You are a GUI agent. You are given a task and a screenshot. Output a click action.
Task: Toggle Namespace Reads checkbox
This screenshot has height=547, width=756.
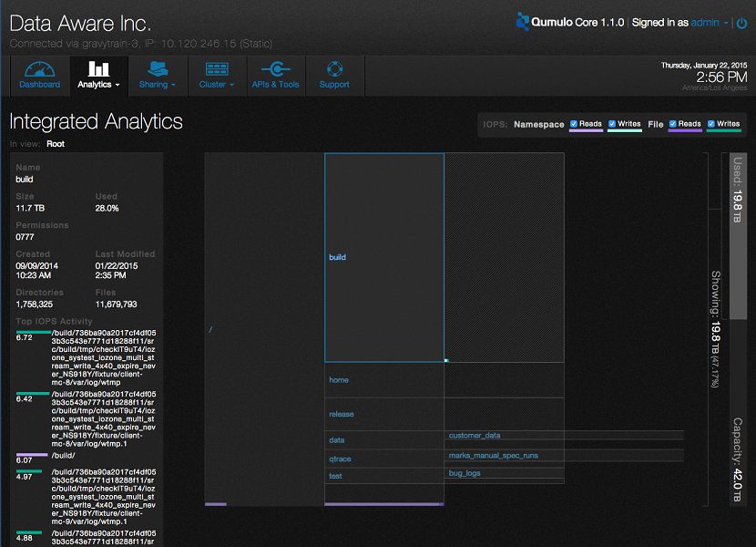(x=574, y=124)
